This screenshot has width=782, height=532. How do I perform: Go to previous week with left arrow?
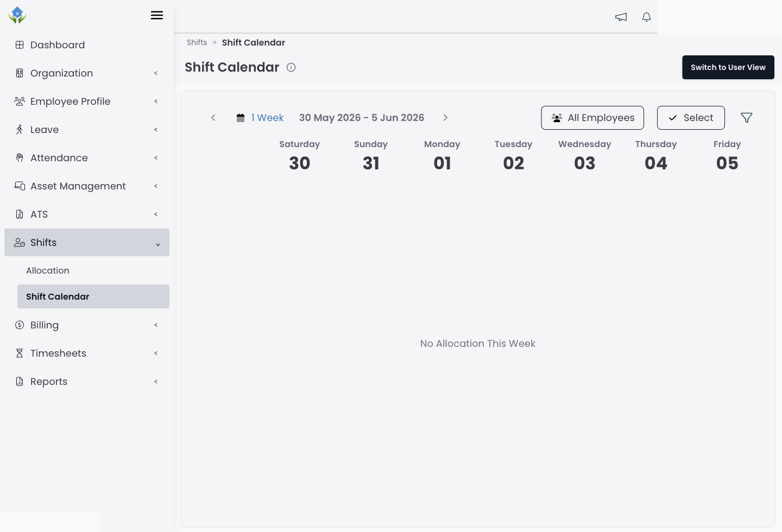[213, 118]
